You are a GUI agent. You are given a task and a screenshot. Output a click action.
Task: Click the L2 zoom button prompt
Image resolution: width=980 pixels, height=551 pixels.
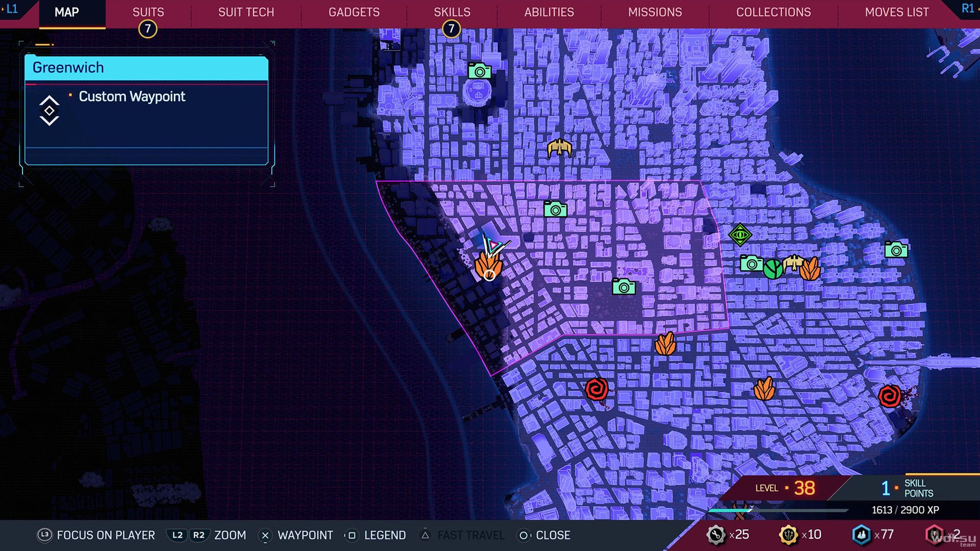pos(177,535)
